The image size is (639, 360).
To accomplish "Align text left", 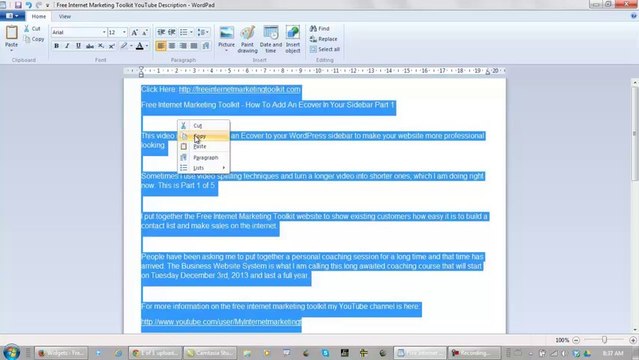I will click(161, 46).
